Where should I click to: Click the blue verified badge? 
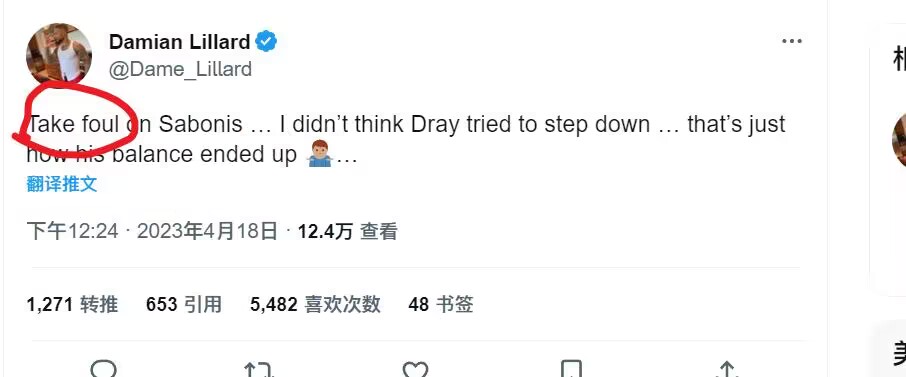point(266,41)
